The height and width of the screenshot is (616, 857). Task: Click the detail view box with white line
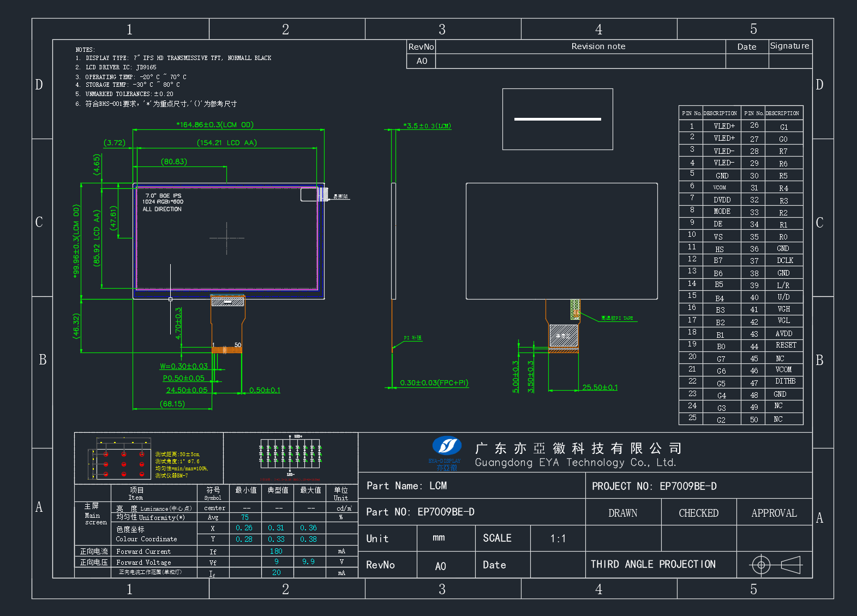click(558, 119)
